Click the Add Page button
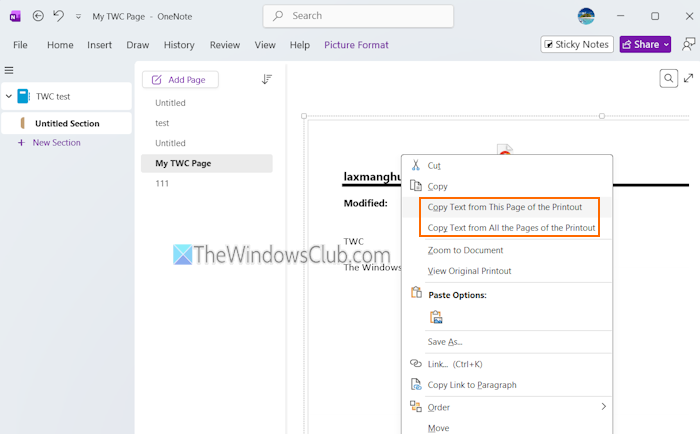This screenshot has height=434, width=700. click(180, 79)
